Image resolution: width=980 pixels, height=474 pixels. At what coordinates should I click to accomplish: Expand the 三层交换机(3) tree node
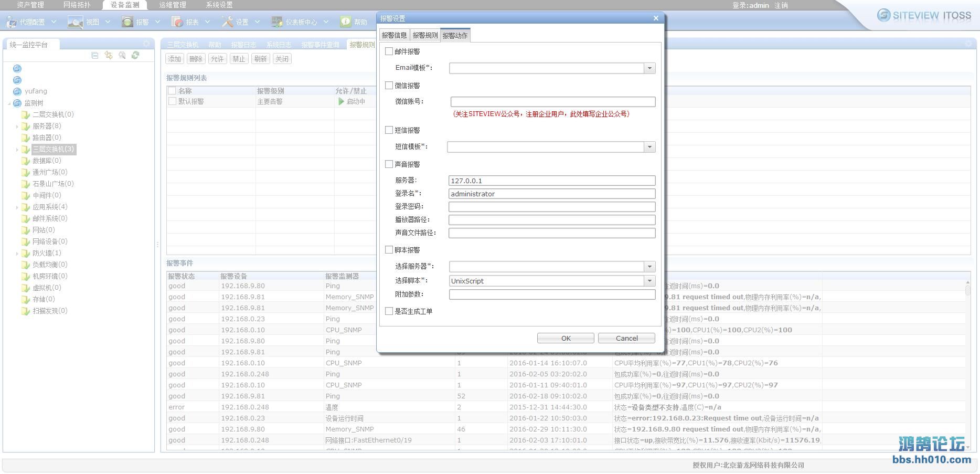coord(17,150)
